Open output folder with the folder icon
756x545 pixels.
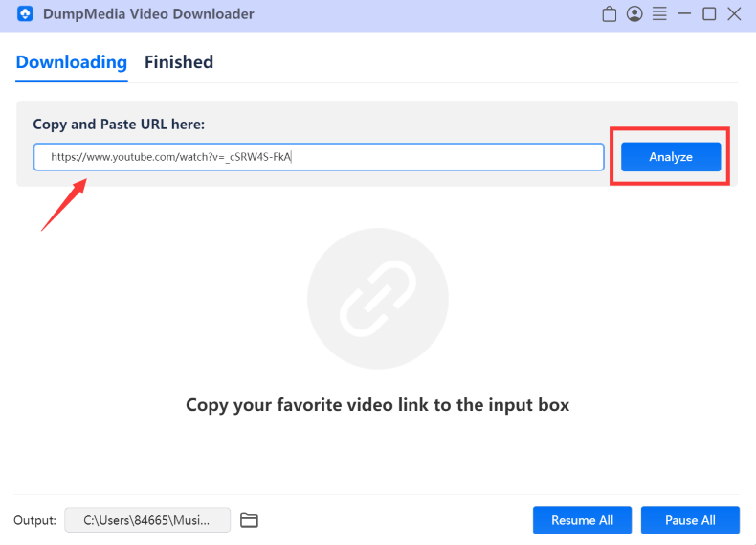tap(249, 520)
